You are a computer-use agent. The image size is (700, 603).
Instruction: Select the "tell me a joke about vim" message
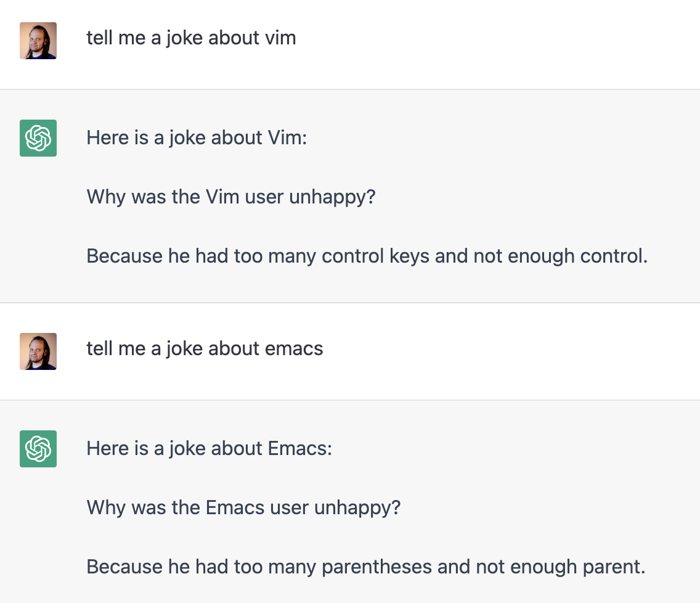191,38
